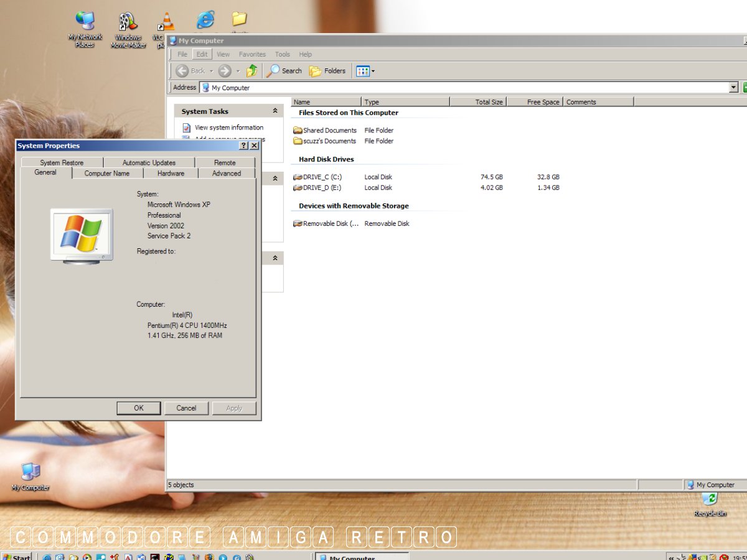
Task: Expand the Address bar dropdown arrow
Action: [733, 88]
